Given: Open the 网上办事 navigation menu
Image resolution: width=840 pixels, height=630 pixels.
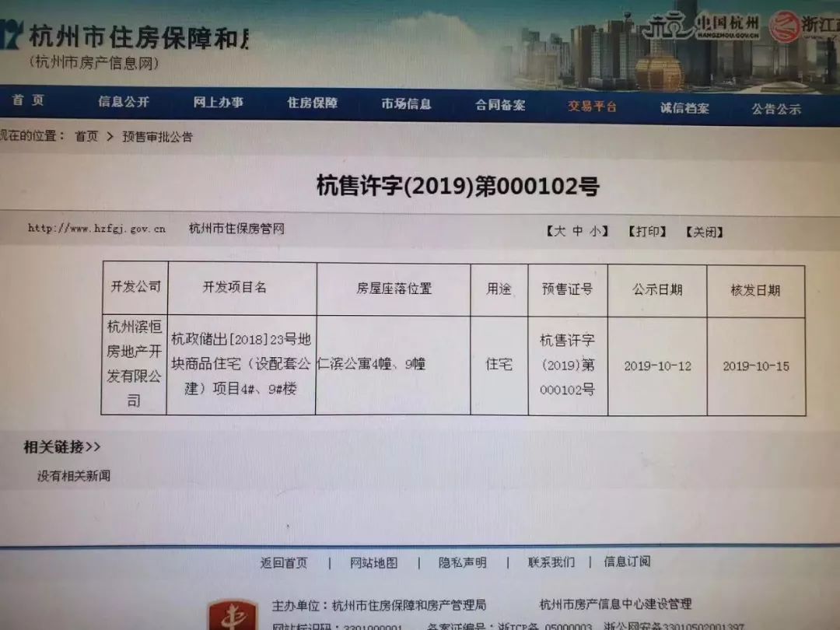Looking at the screenshot, I should point(220,103).
